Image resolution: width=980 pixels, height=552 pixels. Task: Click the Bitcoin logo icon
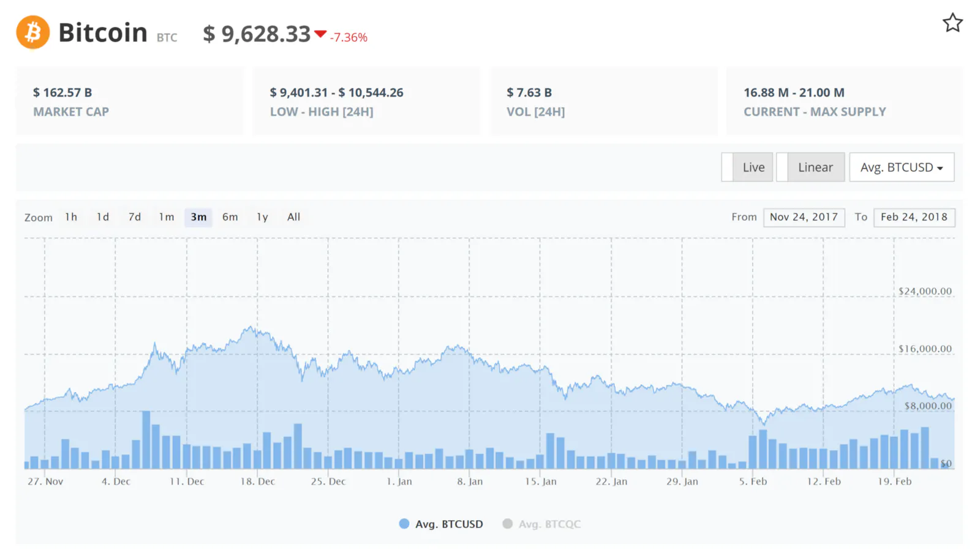pos(31,32)
